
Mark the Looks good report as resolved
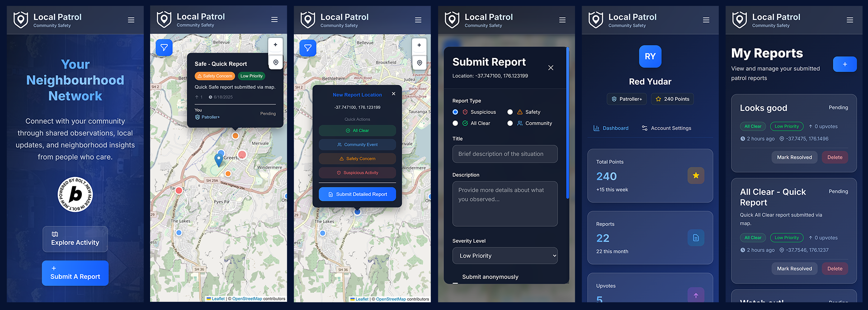coord(794,157)
